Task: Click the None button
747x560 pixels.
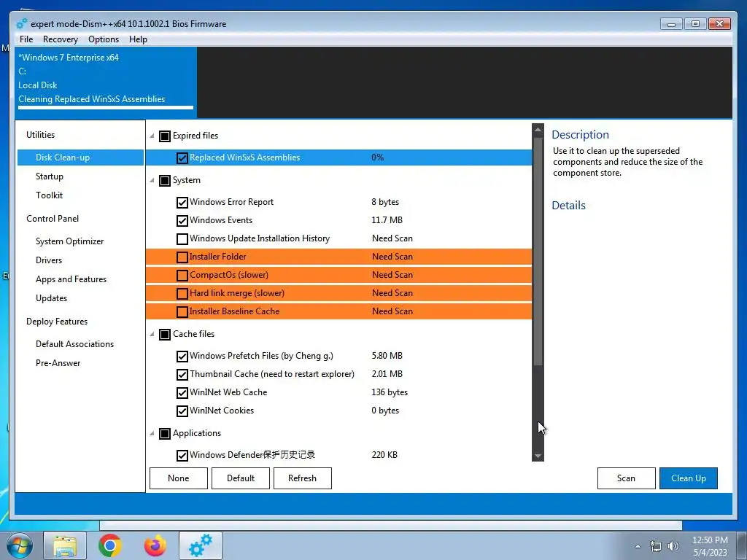Action: [x=179, y=478]
